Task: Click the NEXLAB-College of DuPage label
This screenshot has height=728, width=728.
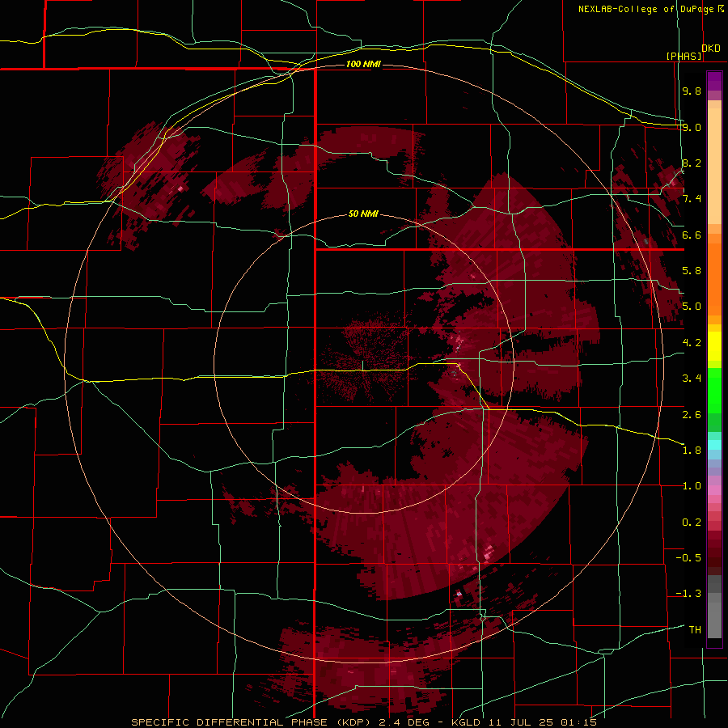Action: (x=646, y=9)
